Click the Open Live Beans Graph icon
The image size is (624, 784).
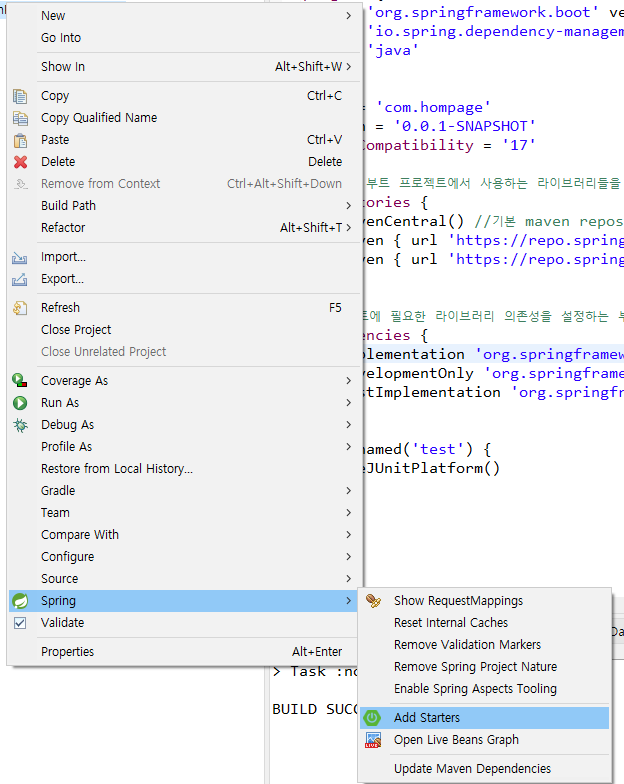pyautogui.click(x=373, y=740)
